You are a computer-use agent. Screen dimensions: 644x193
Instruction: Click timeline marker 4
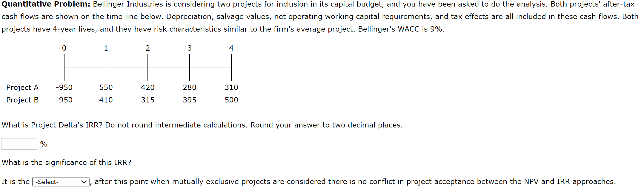(x=231, y=48)
